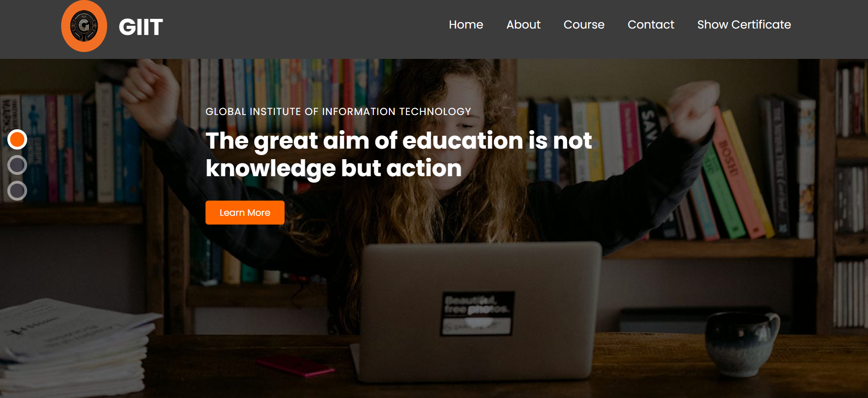The width and height of the screenshot is (868, 398).
Task: Click the orange GIIT logo emblem
Action: 84,26
